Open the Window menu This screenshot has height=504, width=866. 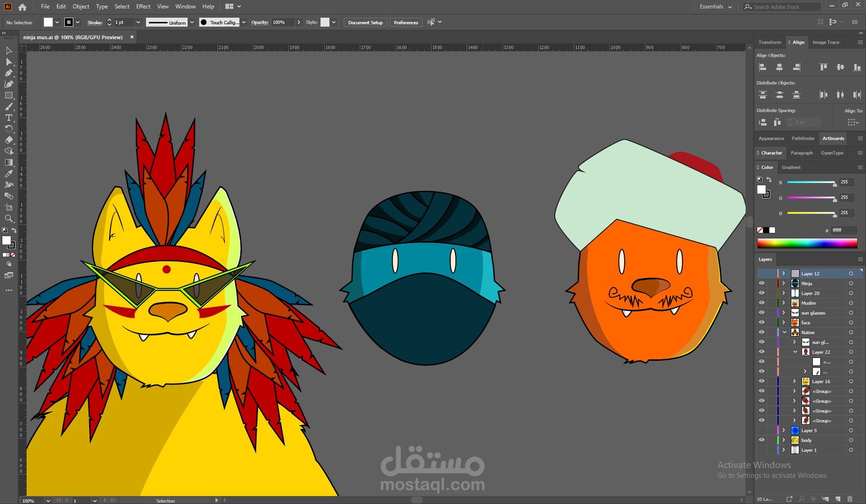point(185,7)
